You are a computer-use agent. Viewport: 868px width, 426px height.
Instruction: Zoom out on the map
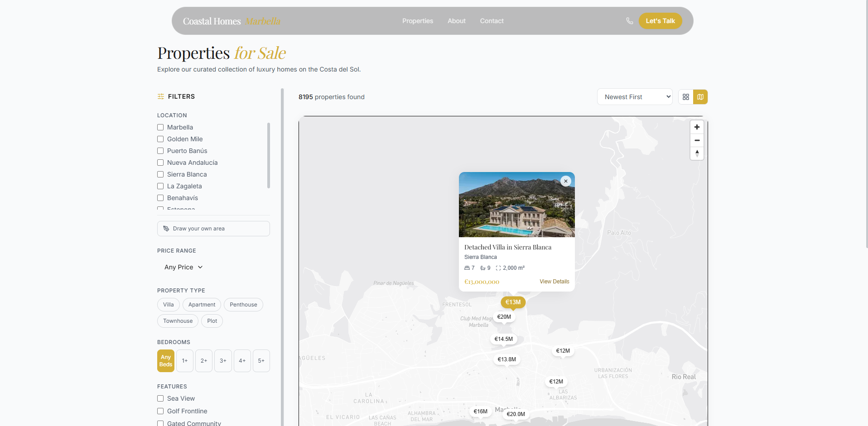pos(697,140)
